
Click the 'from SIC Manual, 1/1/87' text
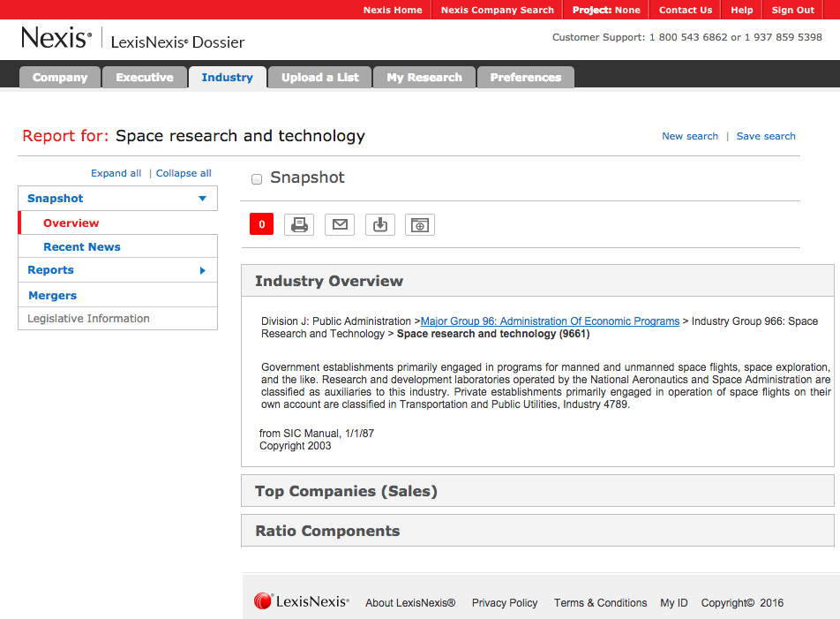pos(317,433)
